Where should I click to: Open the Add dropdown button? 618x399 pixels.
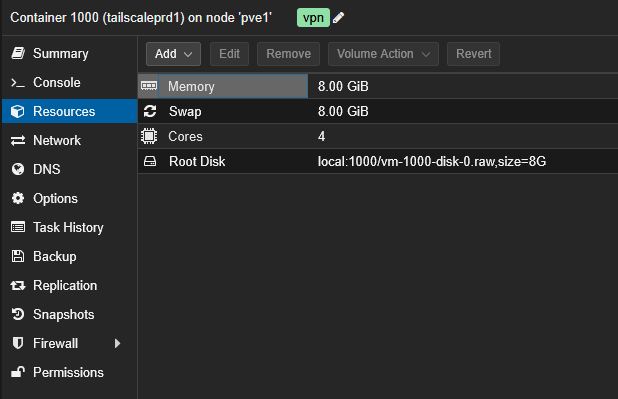tap(173, 54)
